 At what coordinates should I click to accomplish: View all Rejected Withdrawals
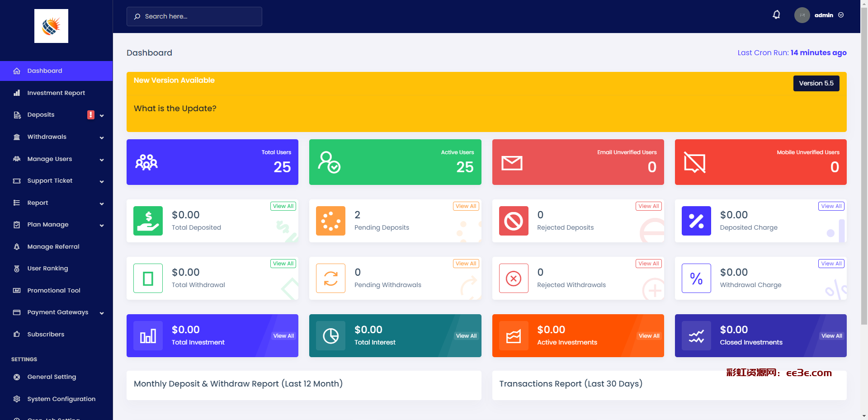(x=649, y=264)
